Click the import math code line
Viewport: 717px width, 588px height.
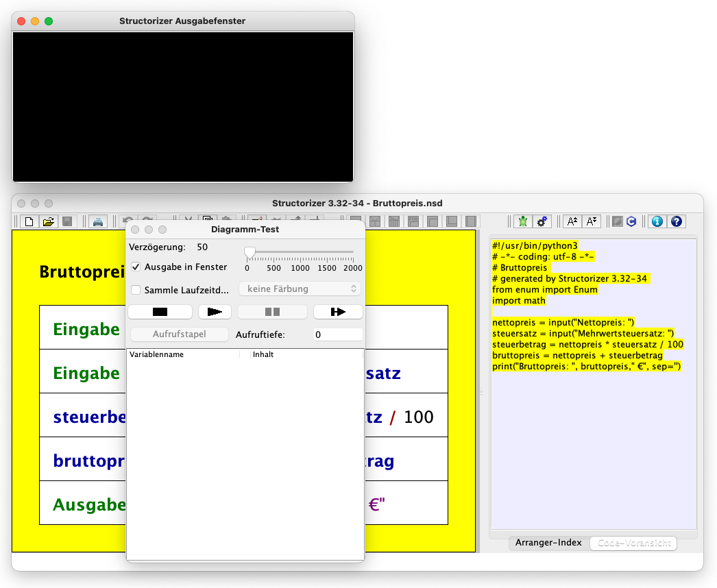coord(518,300)
